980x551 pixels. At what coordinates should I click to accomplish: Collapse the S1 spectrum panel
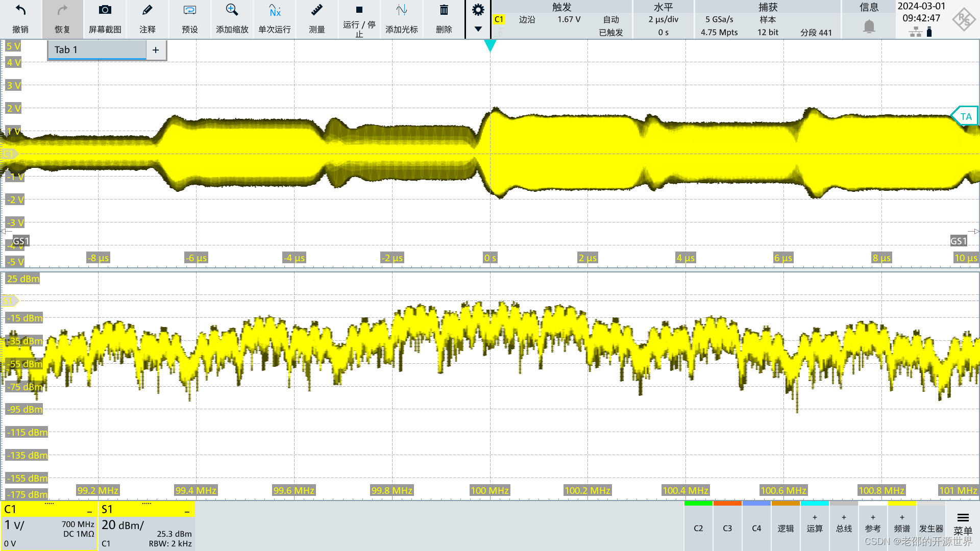coord(187,511)
